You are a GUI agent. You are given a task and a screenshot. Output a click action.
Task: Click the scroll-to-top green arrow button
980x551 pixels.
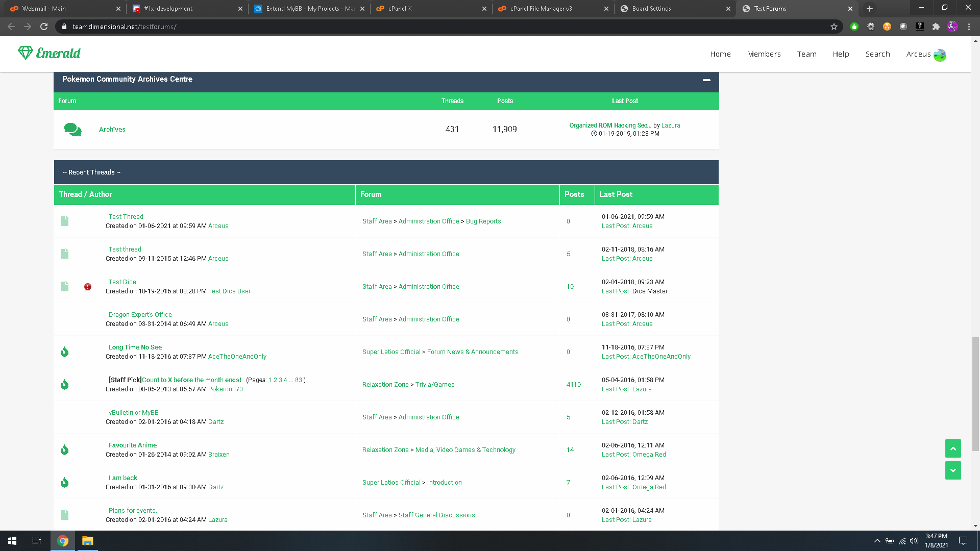point(952,448)
